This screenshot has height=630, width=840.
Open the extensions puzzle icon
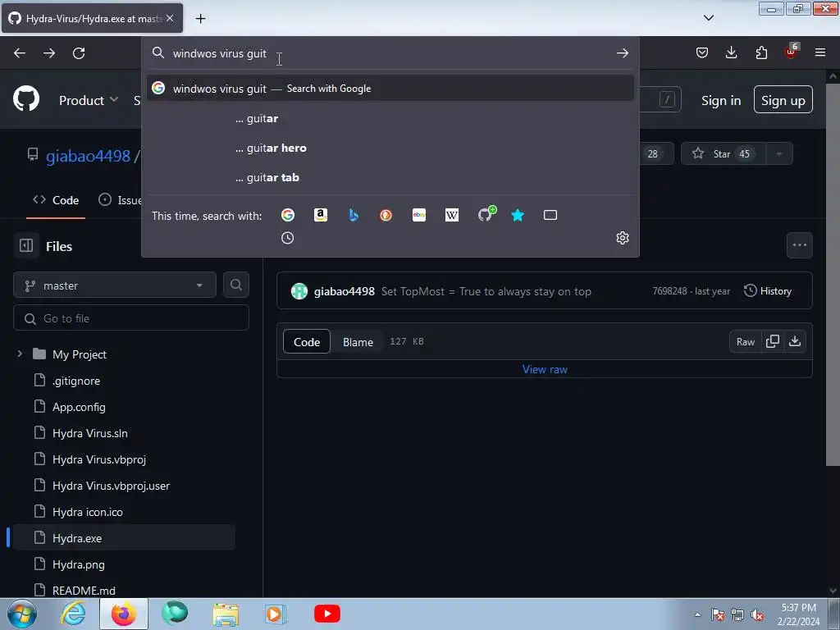click(761, 52)
